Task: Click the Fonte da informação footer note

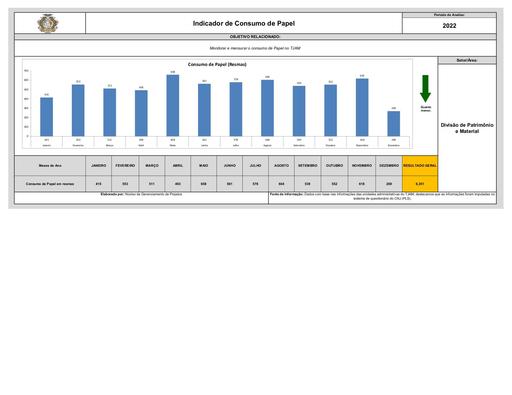Action: [x=382, y=196]
